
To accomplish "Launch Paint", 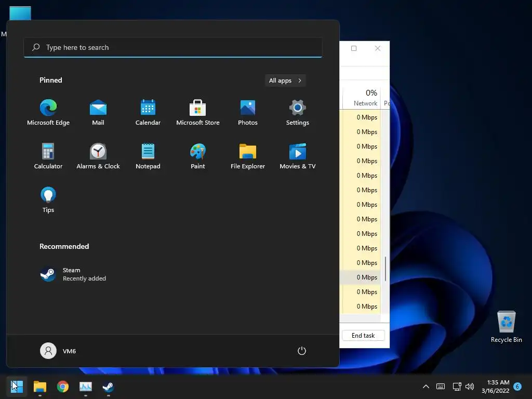I will [198, 156].
